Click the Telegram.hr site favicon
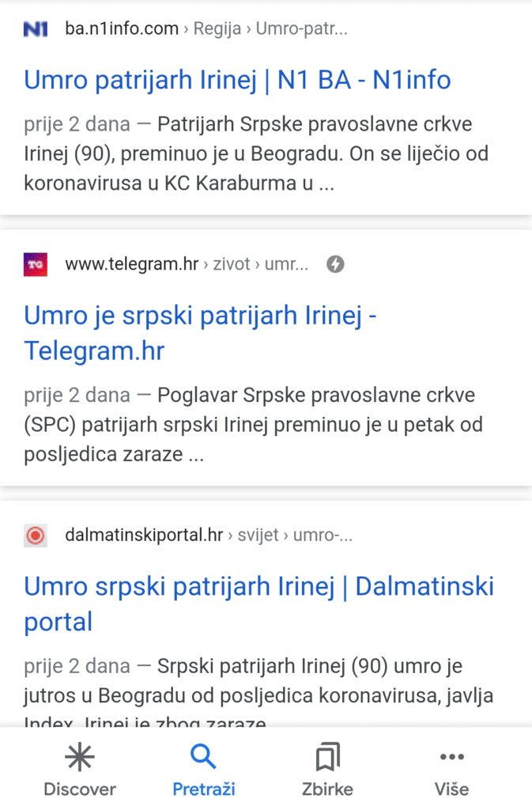The width and height of the screenshot is (532, 810). tap(36, 264)
